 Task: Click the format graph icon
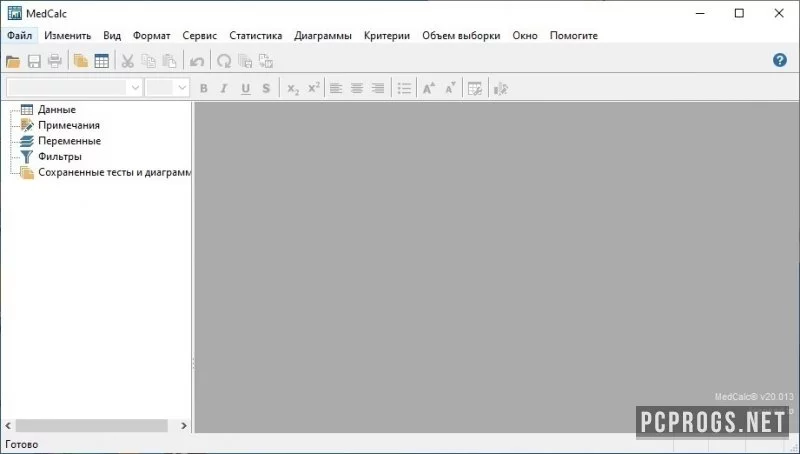click(501, 89)
